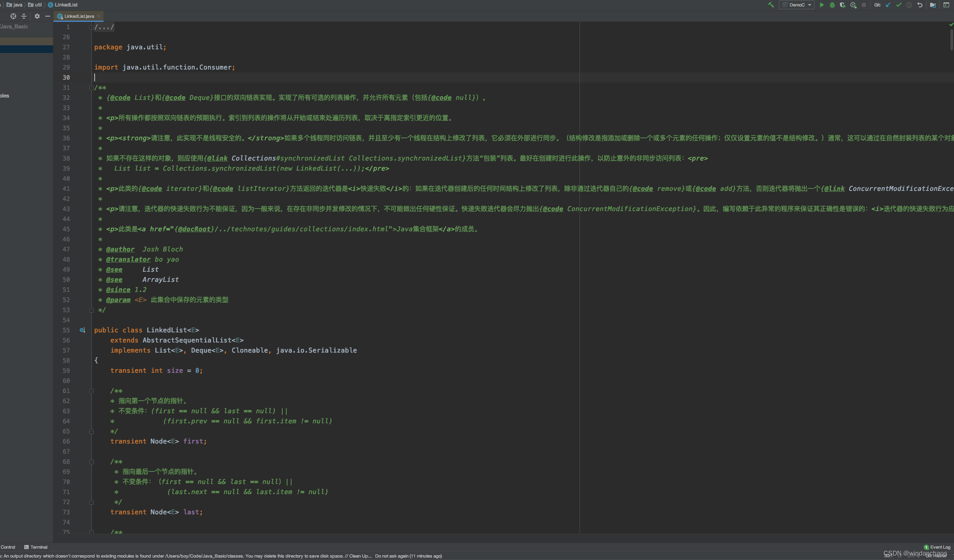Click ArrayList in the @see line 50
Image resolution: width=954 pixels, height=560 pixels.
coord(160,280)
